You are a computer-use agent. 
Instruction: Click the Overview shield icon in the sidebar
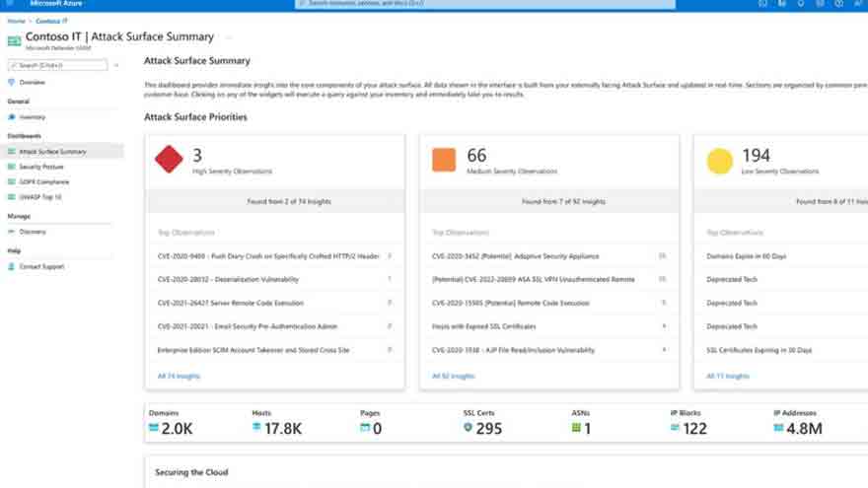coord(11,82)
